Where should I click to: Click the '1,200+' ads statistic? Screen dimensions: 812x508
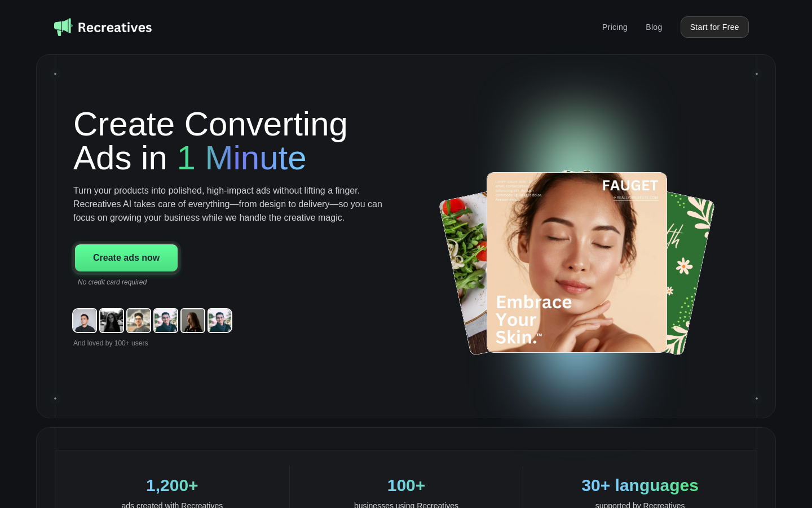[x=172, y=485]
